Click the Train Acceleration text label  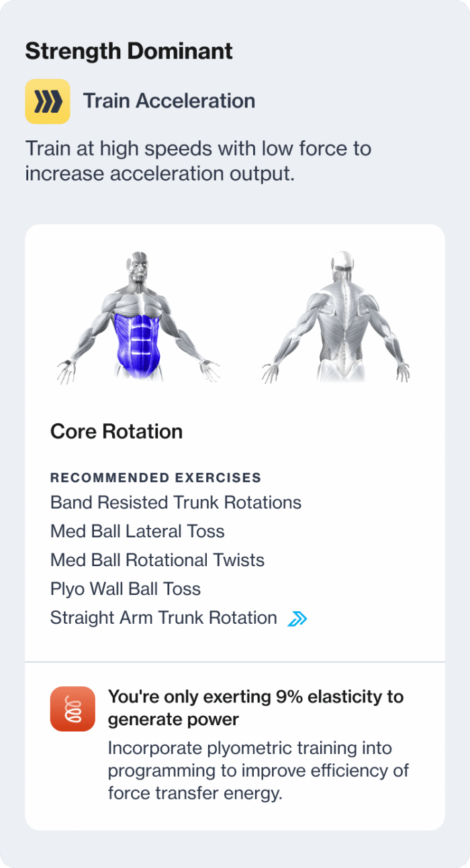coord(169,101)
